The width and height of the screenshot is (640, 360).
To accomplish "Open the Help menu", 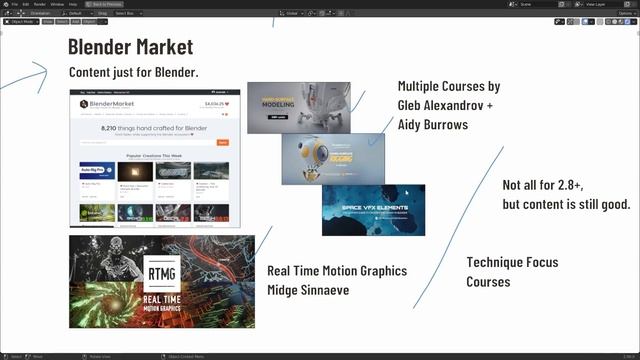I will click(x=73, y=4).
